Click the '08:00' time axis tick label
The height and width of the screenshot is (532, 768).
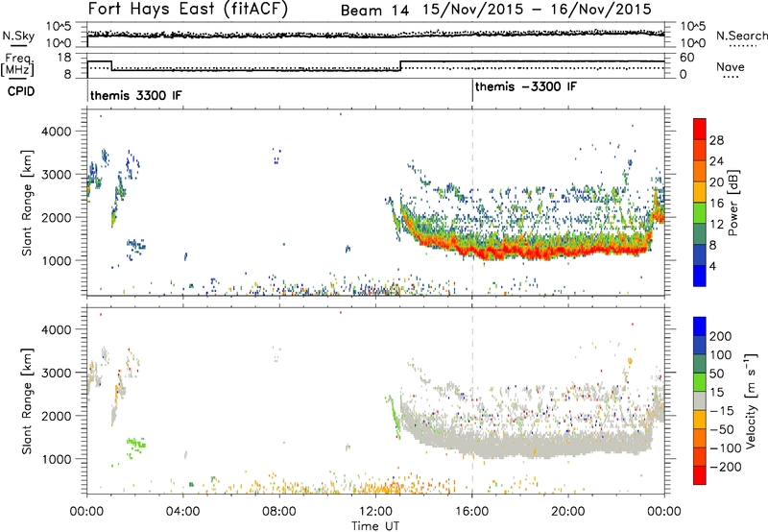pos(278,512)
